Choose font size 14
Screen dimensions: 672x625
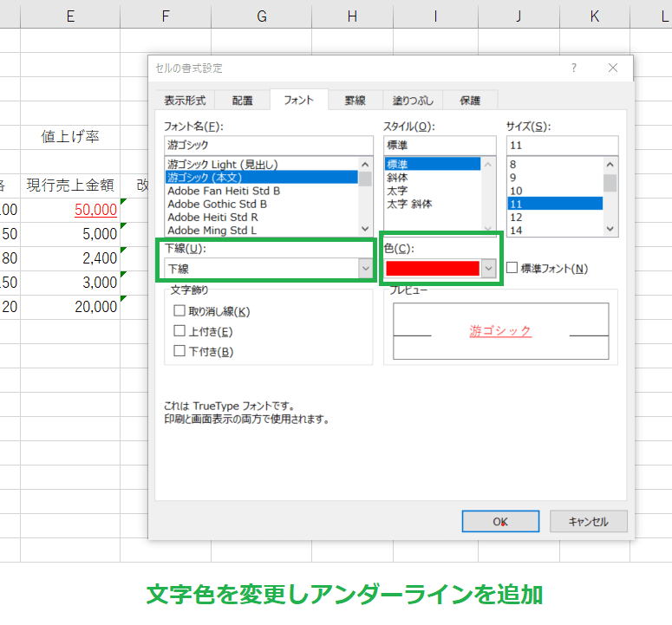[x=555, y=231]
